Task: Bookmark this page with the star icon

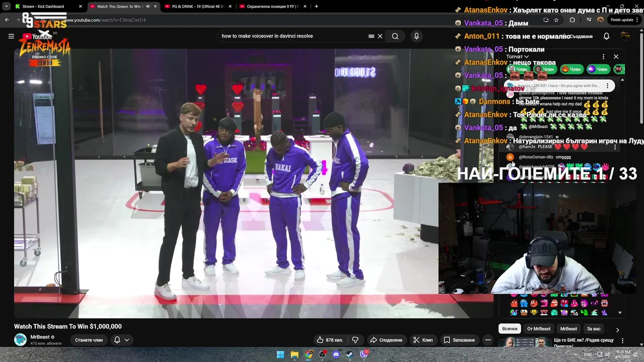Action: 556,20
